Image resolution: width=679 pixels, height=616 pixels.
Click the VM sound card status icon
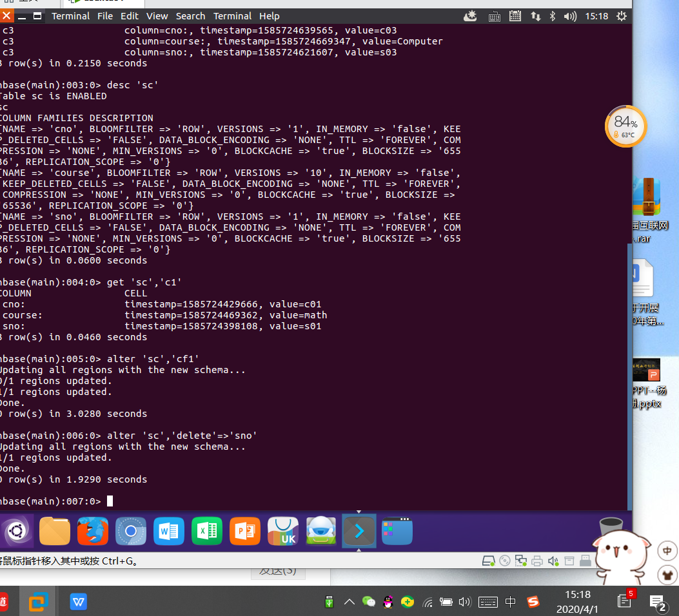point(553,561)
